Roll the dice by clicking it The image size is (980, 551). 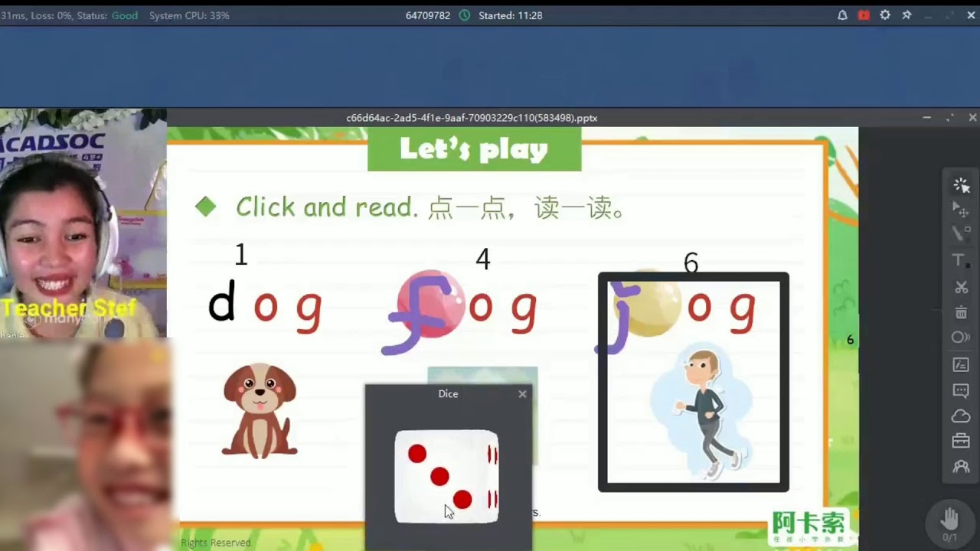pos(446,477)
